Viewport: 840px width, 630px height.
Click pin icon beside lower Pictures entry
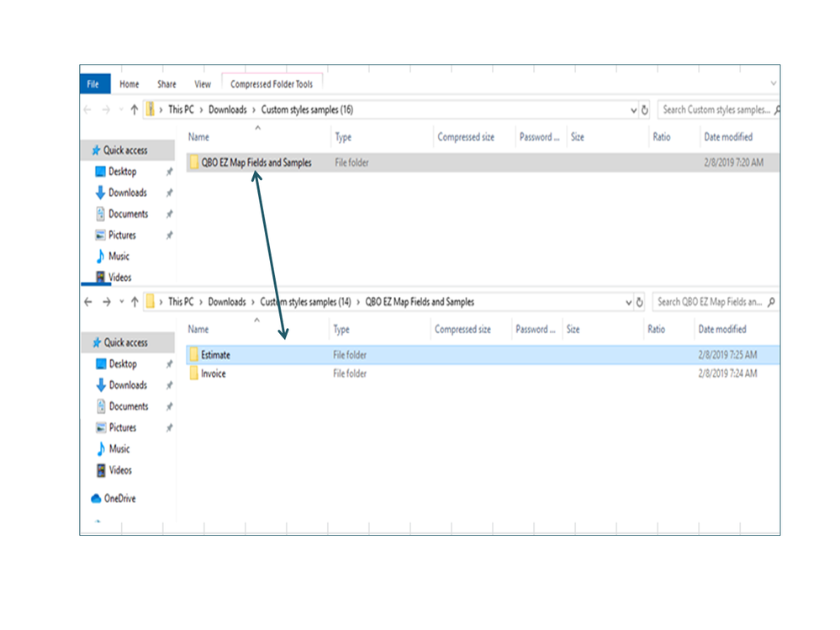click(169, 427)
